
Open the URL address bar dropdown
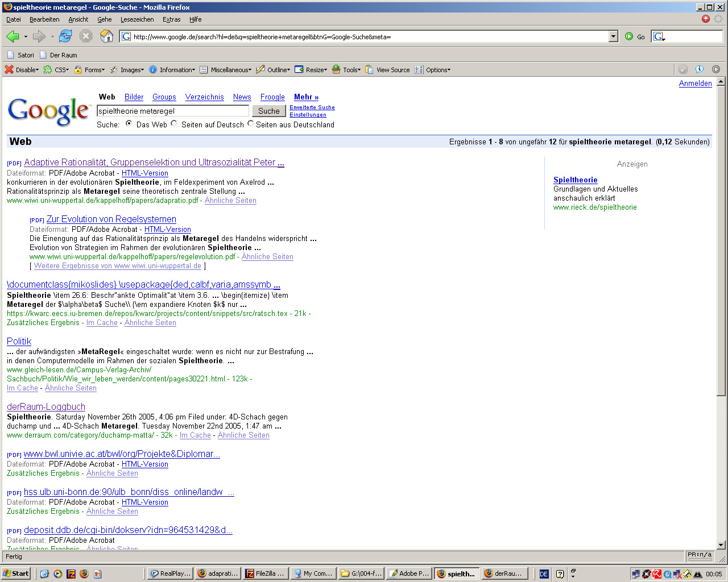click(613, 36)
